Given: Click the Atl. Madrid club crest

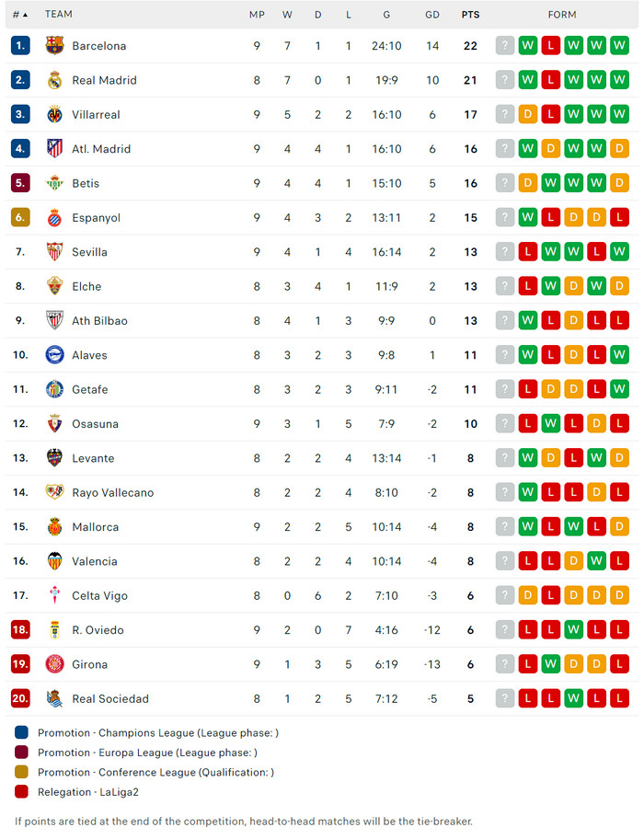Looking at the screenshot, I should point(55,149).
